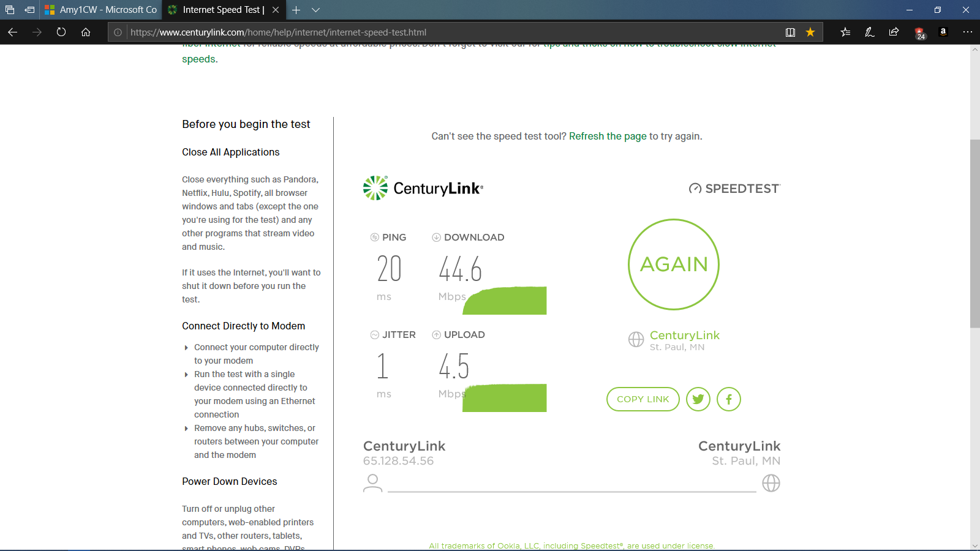Click the UPLOAD label icon
This screenshot has width=980, height=551.
pyautogui.click(x=436, y=334)
